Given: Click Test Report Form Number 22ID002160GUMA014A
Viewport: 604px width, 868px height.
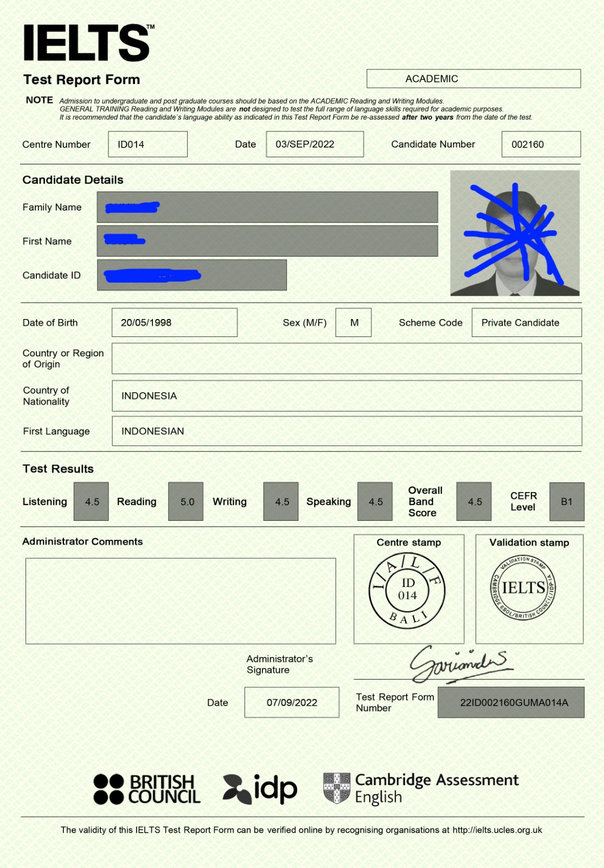Looking at the screenshot, I should 511,703.
